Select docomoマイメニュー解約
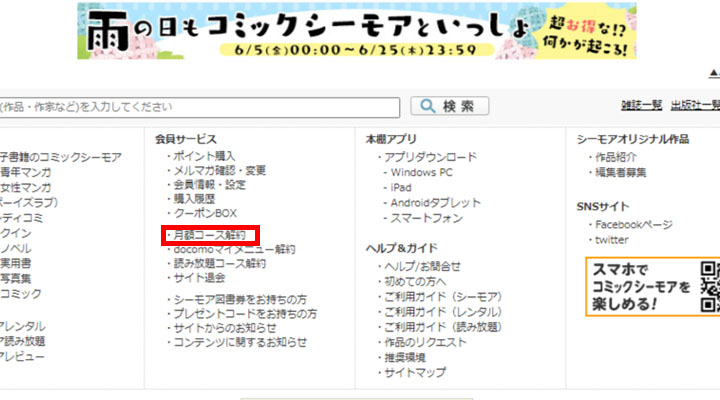The height and width of the screenshot is (400, 720). pyautogui.click(x=234, y=249)
